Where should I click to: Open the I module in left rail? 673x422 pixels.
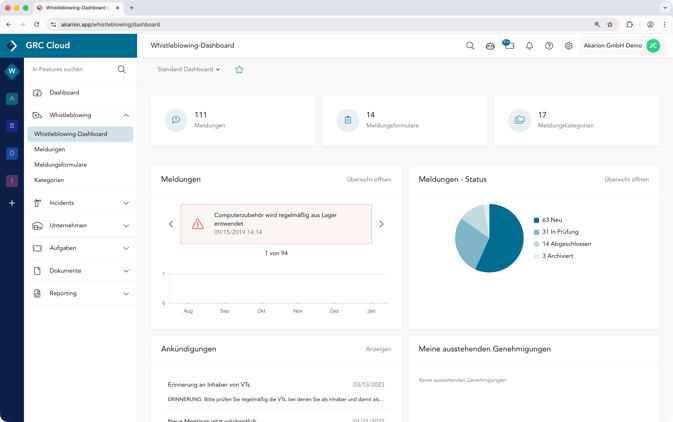coord(12,181)
